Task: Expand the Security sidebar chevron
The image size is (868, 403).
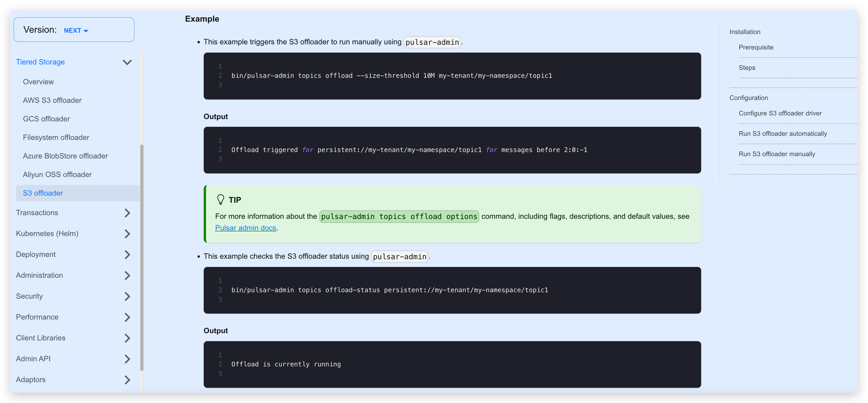Action: point(127,296)
